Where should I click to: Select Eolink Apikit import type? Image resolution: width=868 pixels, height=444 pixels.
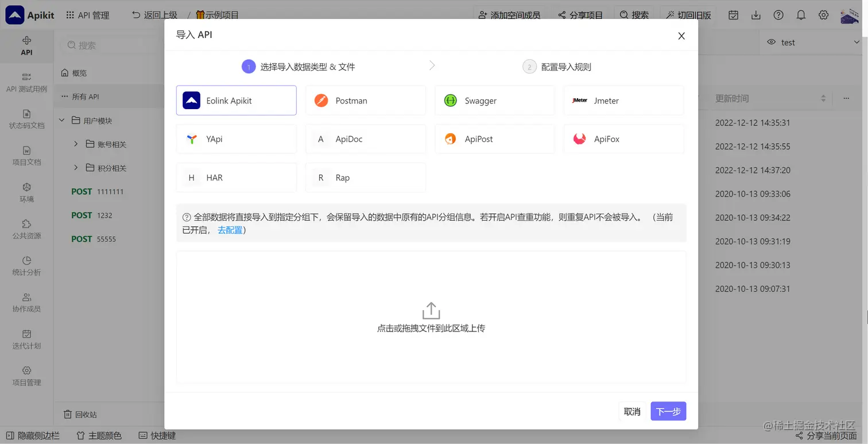pos(236,101)
